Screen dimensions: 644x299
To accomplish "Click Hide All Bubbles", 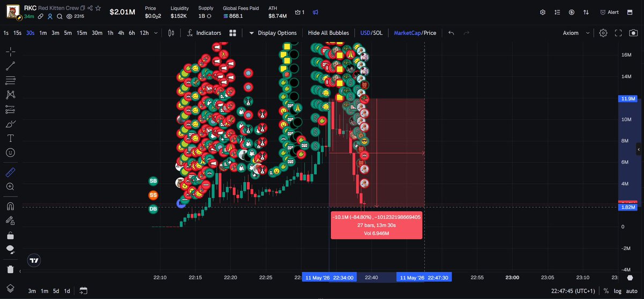I will click(328, 33).
